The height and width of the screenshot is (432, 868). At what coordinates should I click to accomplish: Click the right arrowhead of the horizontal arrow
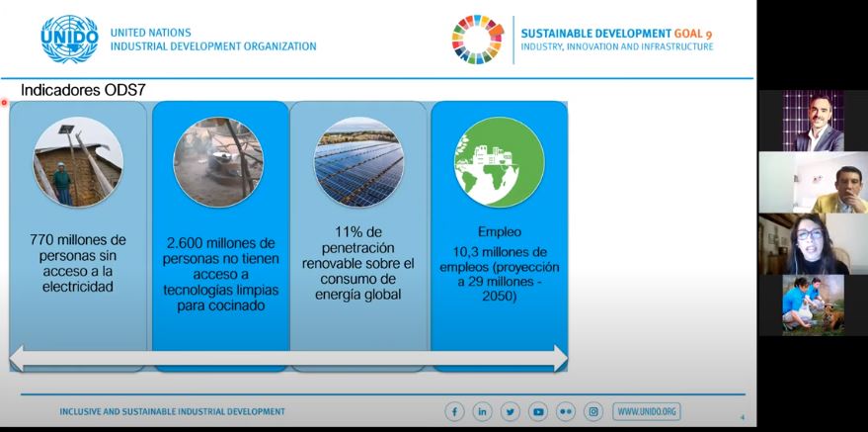[x=560, y=358]
